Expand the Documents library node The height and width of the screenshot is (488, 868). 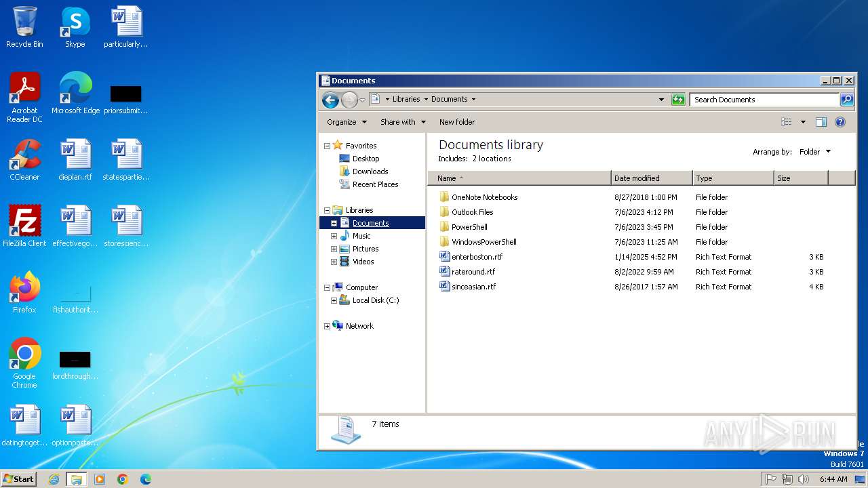(334, 223)
